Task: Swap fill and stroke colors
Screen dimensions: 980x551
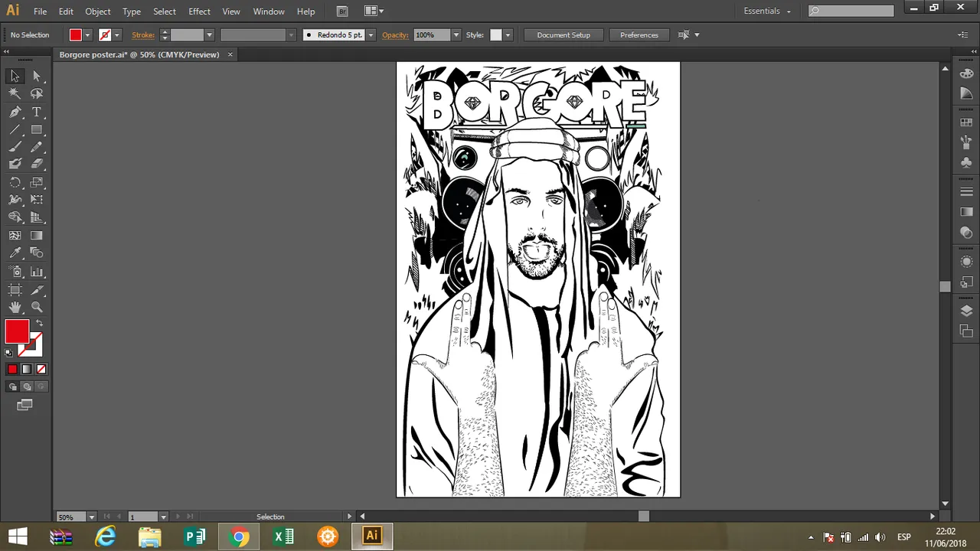Action: click(x=39, y=324)
